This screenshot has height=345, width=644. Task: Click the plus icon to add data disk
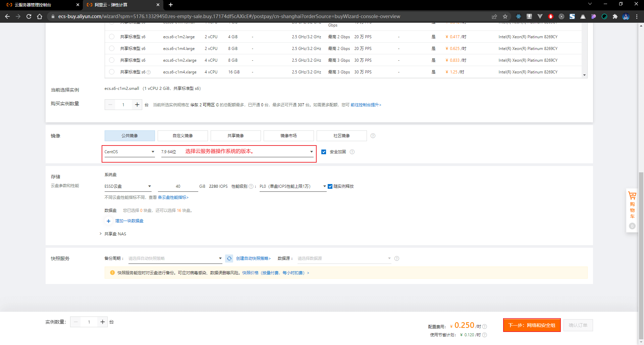click(108, 221)
